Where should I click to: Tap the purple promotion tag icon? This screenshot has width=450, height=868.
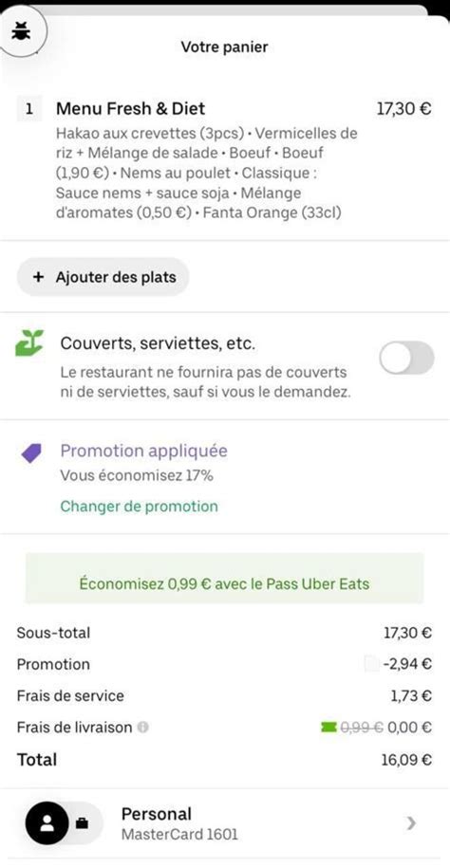tap(31, 452)
